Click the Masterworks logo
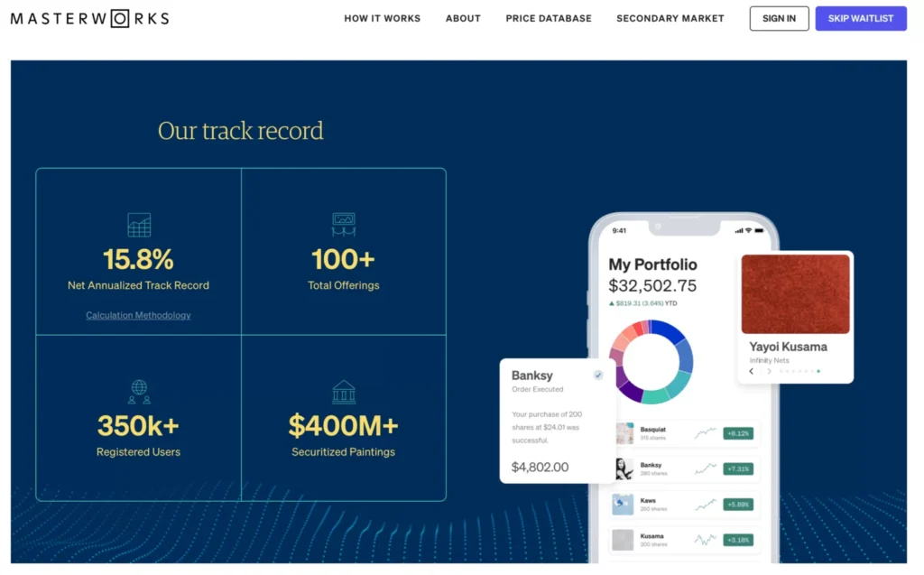 89,18
